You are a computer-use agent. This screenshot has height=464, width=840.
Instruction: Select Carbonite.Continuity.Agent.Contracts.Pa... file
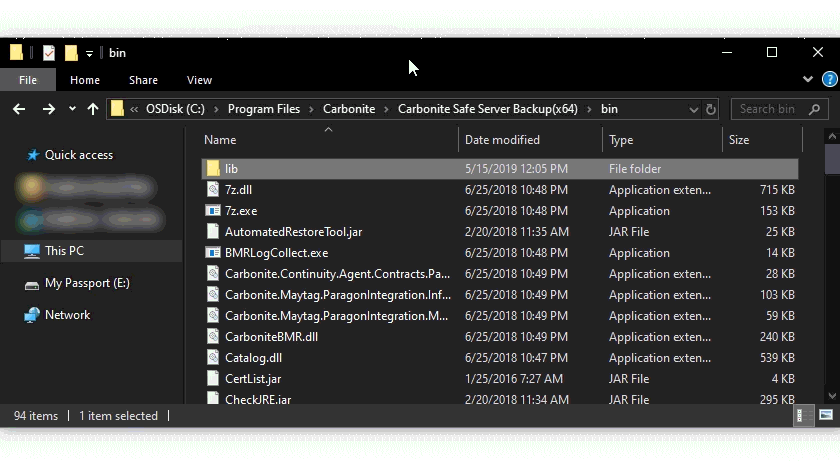tap(338, 274)
